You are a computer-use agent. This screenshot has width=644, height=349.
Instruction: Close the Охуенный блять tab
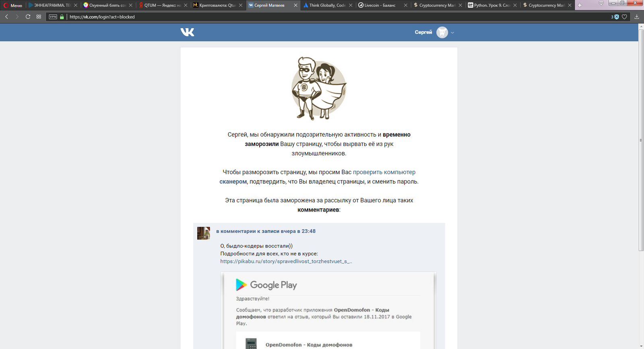coord(130,5)
